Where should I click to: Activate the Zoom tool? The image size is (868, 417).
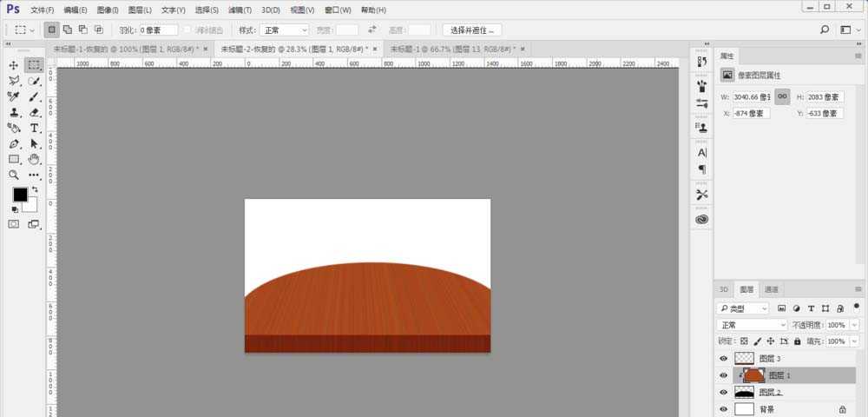click(x=14, y=175)
